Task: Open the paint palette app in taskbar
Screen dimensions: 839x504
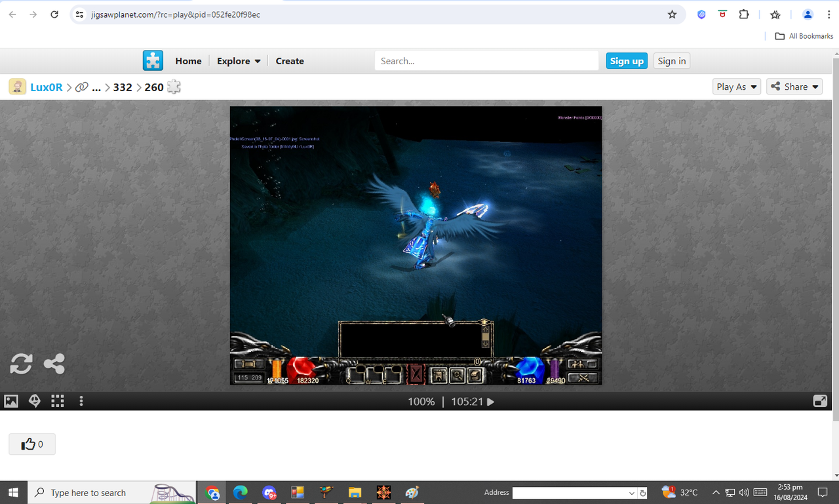Action: pos(412,492)
